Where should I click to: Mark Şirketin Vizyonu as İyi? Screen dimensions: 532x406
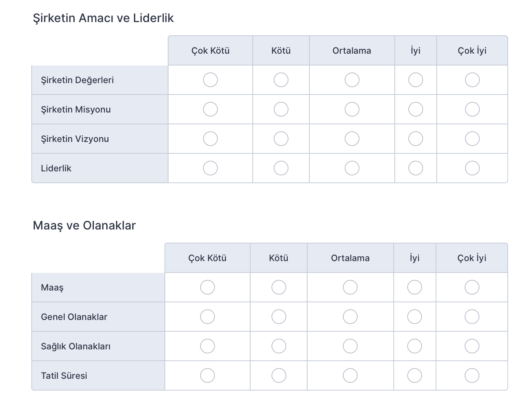tap(415, 139)
